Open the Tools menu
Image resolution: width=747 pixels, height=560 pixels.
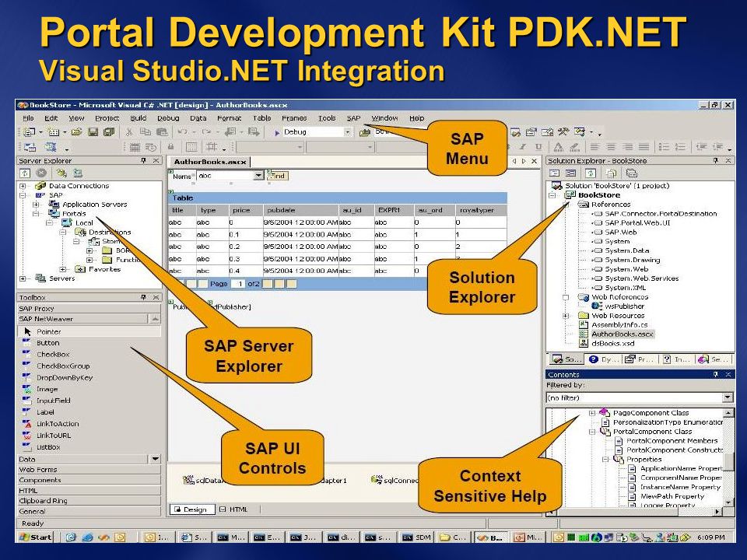point(327,118)
